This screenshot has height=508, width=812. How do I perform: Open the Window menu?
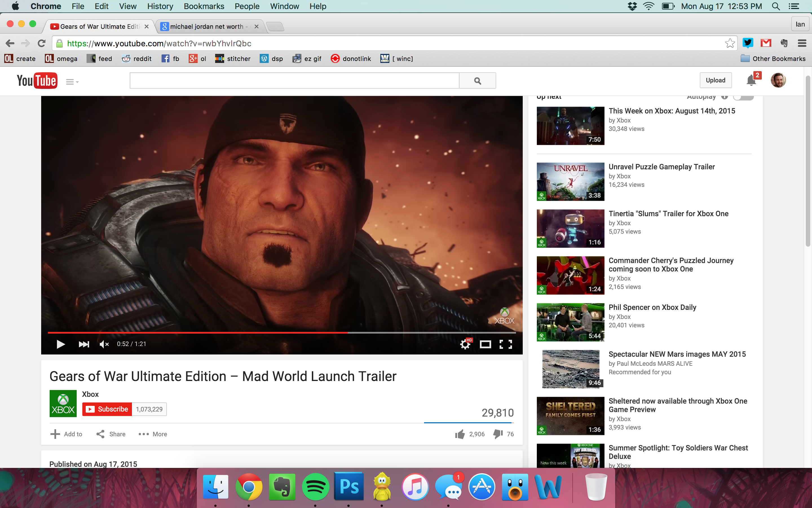click(x=284, y=6)
